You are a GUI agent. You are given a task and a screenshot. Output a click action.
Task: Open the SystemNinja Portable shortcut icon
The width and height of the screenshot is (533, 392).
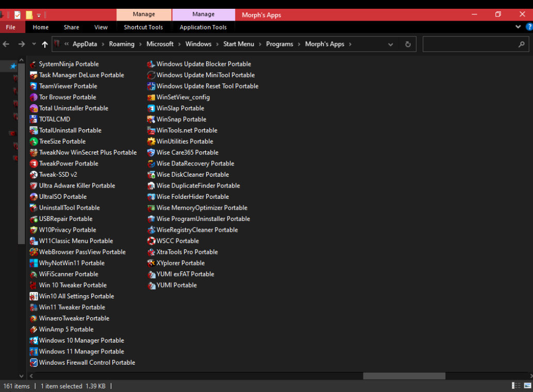(x=34, y=64)
